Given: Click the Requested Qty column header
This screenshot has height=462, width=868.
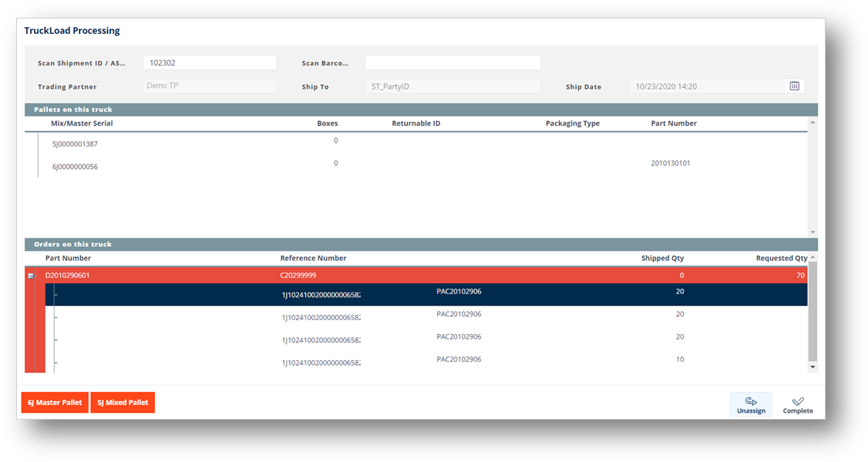Looking at the screenshot, I should point(782,258).
